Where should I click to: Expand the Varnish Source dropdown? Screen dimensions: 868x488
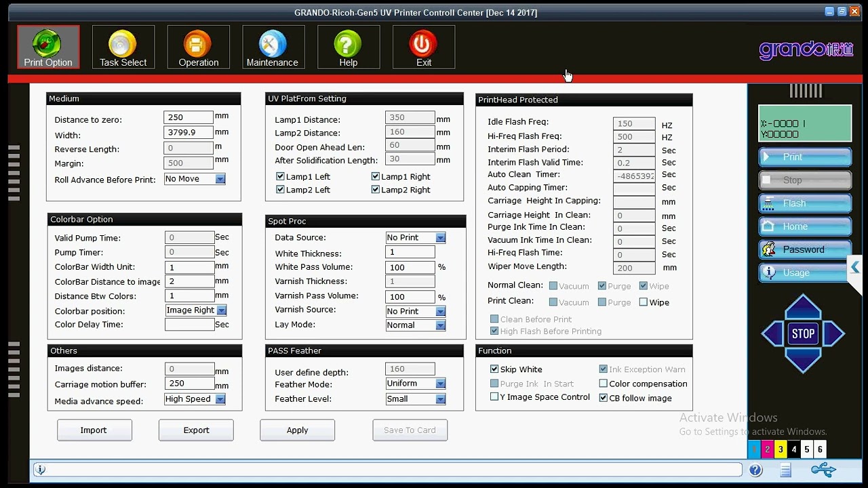(440, 312)
